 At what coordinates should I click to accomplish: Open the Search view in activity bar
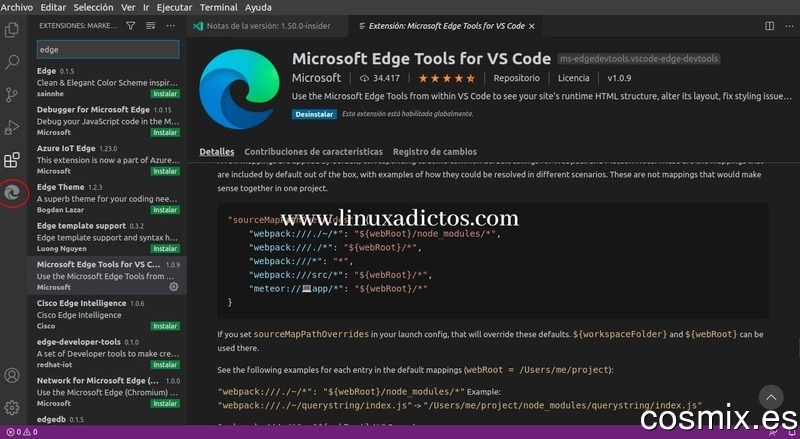[12, 62]
